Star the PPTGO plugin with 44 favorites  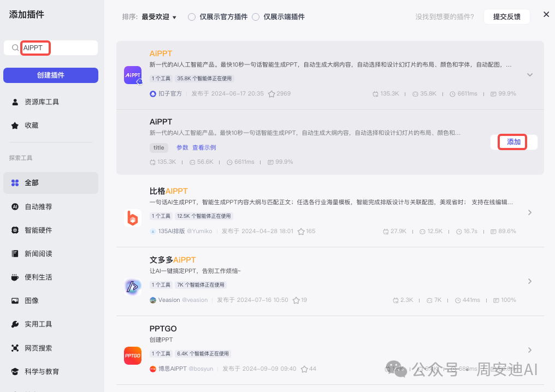coord(304,369)
